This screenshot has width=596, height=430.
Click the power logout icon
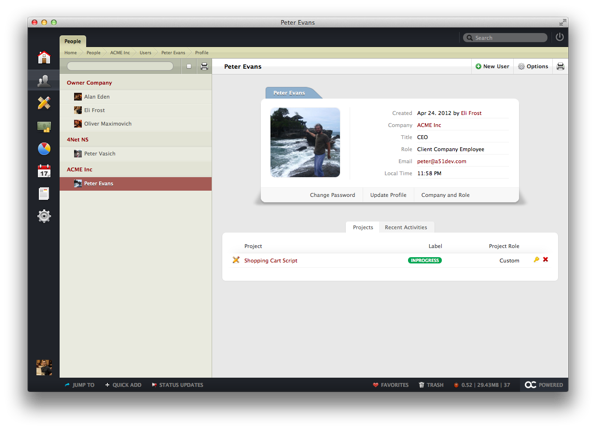(x=560, y=37)
